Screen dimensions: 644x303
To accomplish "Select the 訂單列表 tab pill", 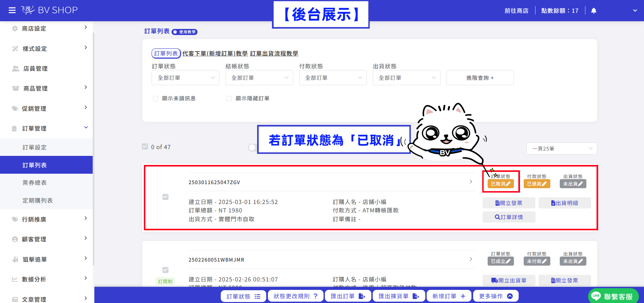I will pyautogui.click(x=166, y=54).
